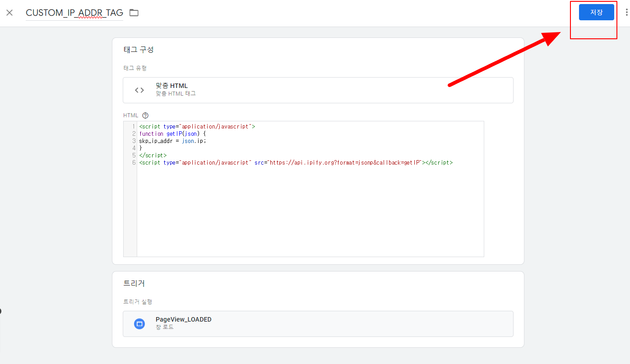The width and height of the screenshot is (630, 364).
Task: Click the blue PageView trigger icon
Action: point(139,324)
